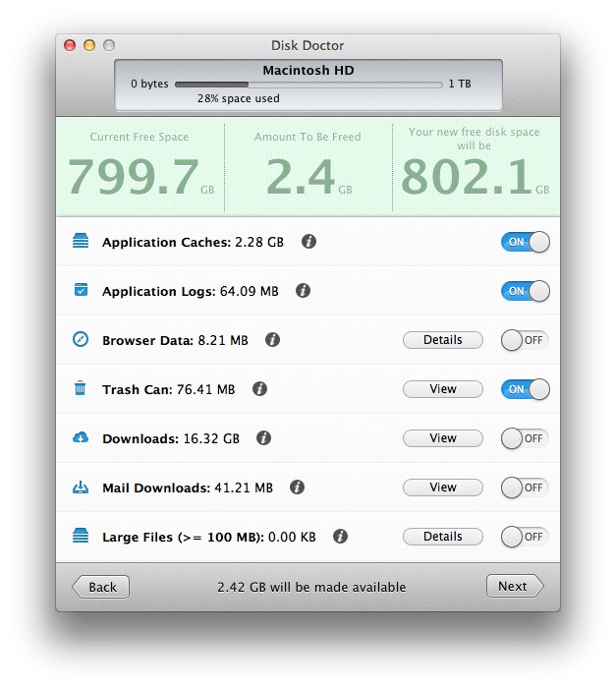Open Large Files Details
The image size is (616, 689).
point(442,537)
